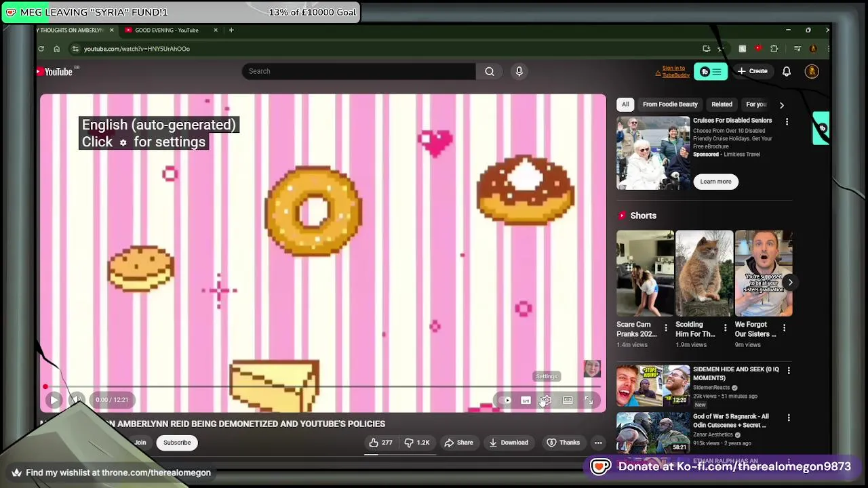The width and height of the screenshot is (868, 488).
Task: Click the install app icon in address bar
Action: pos(706,49)
